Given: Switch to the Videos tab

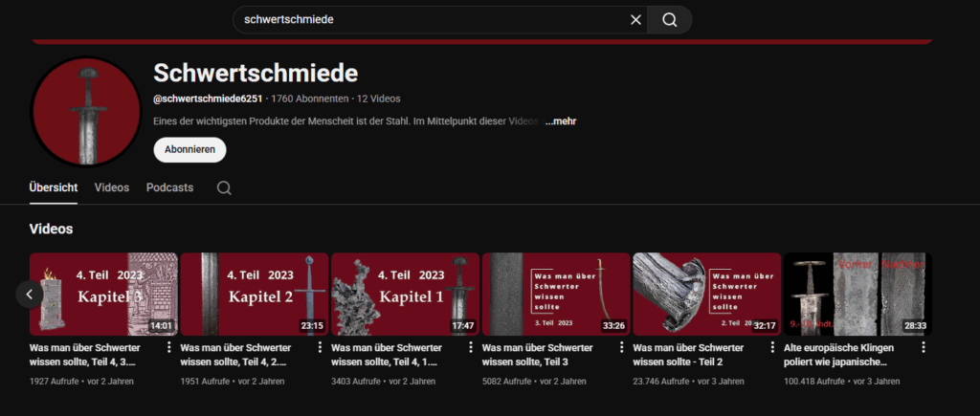Looking at the screenshot, I should pyautogui.click(x=112, y=187).
